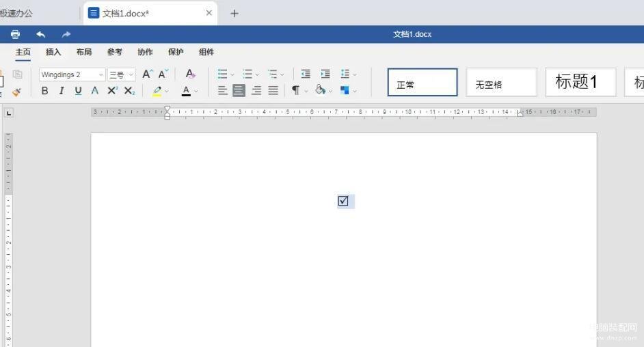Show nonprinting paragraph marks
The image size is (644, 347).
(x=295, y=90)
